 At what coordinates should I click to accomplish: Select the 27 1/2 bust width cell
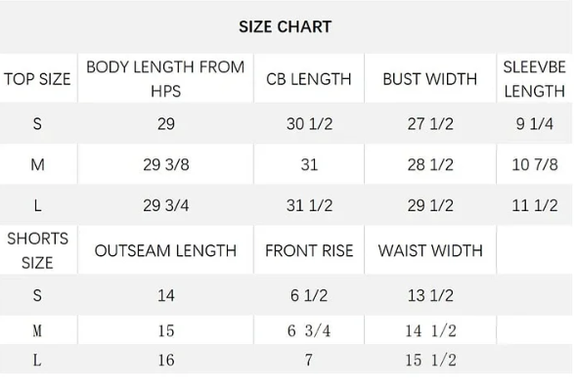coord(430,124)
